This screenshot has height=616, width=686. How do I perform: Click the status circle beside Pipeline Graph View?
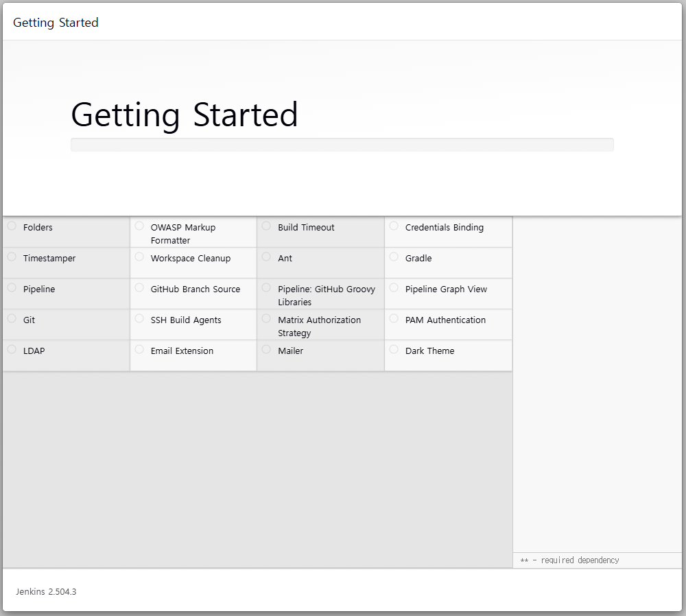point(394,287)
